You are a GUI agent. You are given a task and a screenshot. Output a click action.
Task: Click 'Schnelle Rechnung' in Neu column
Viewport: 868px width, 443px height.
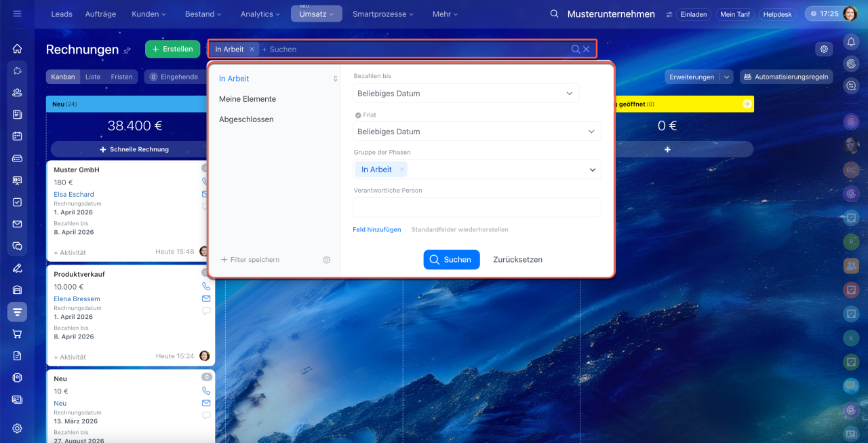[x=134, y=149]
